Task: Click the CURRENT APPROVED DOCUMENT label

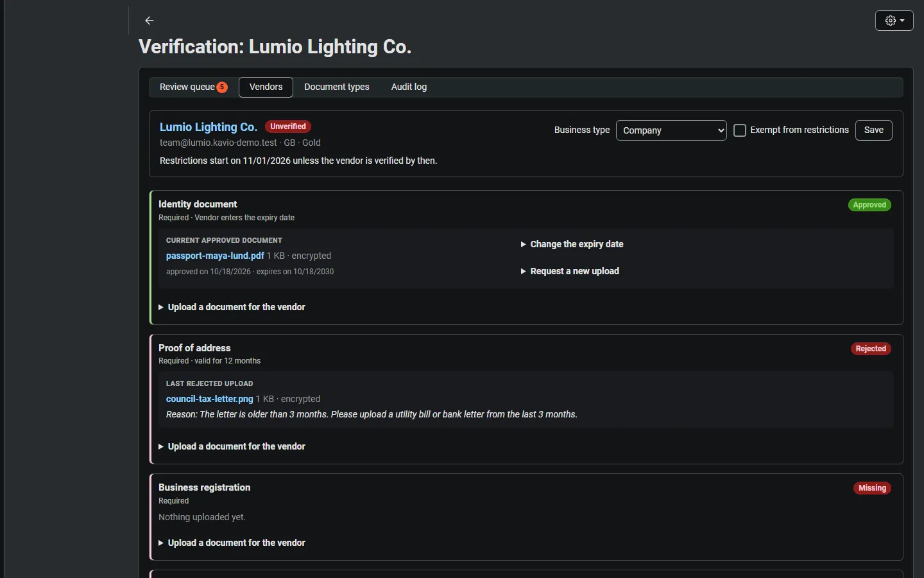Action: 224,240
